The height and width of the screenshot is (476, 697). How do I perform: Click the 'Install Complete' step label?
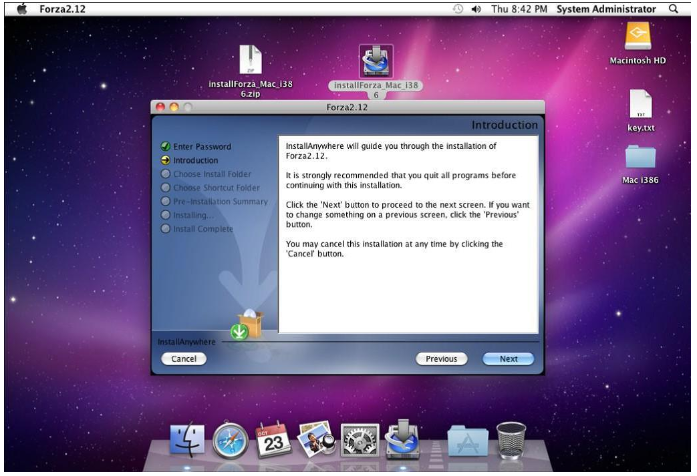pos(203,229)
